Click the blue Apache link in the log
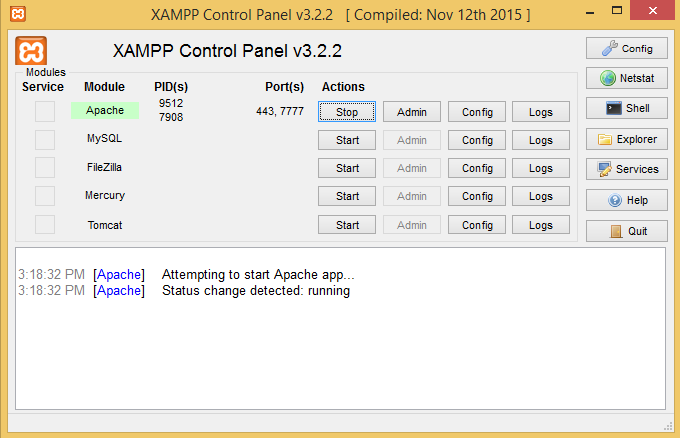Screen dimensions: 680x439 point(119,274)
